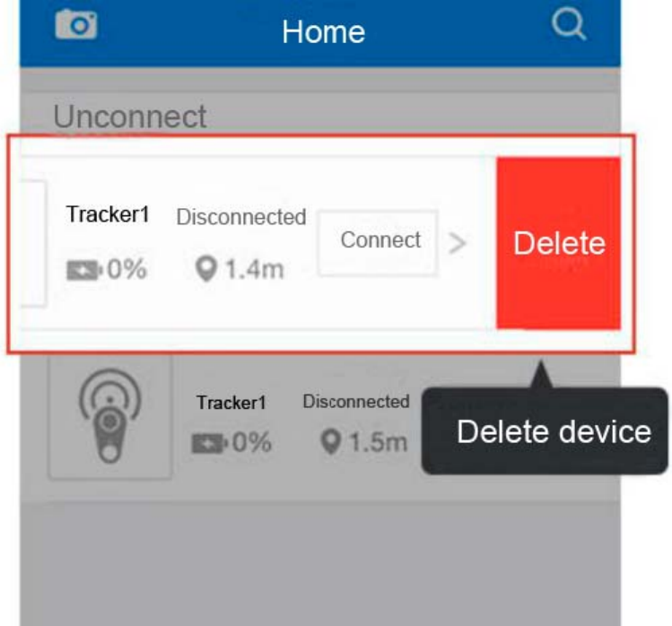The image size is (672, 626).
Task: Tap the search magnifier icon
Action: pyautogui.click(x=569, y=24)
